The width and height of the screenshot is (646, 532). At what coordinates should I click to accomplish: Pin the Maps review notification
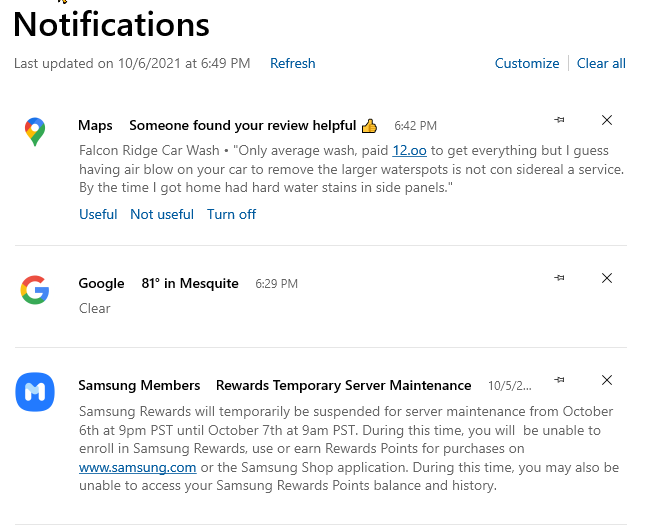pyautogui.click(x=559, y=120)
